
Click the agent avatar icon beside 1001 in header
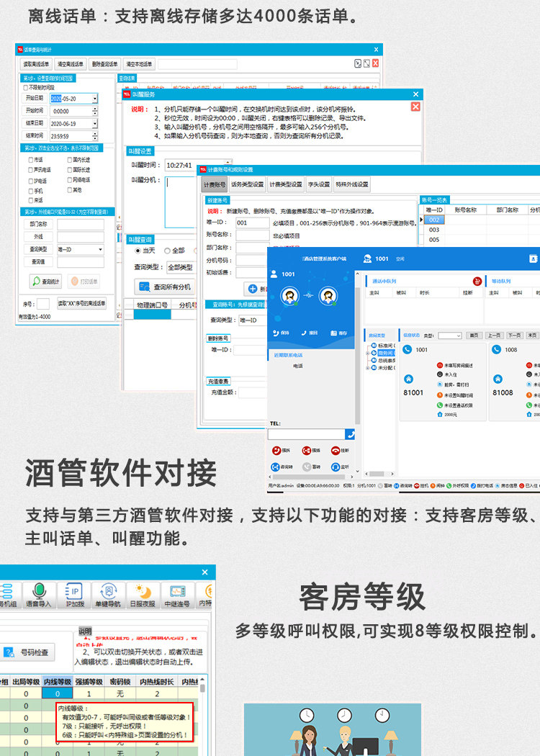(x=367, y=258)
